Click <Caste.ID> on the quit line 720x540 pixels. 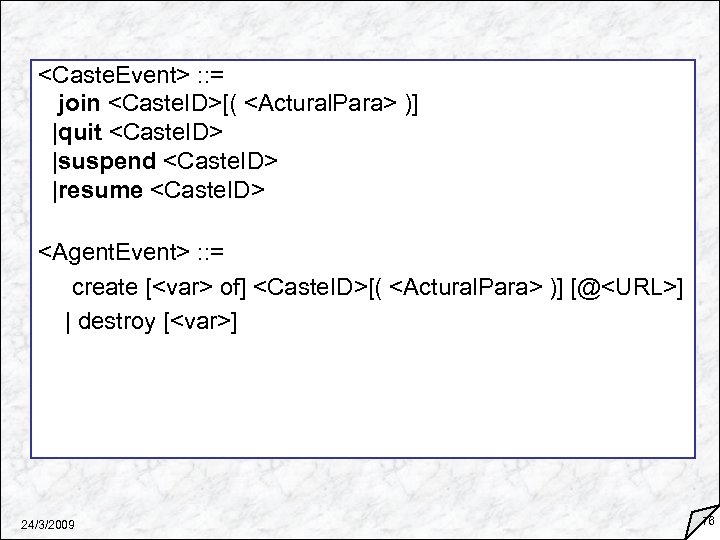169,131
